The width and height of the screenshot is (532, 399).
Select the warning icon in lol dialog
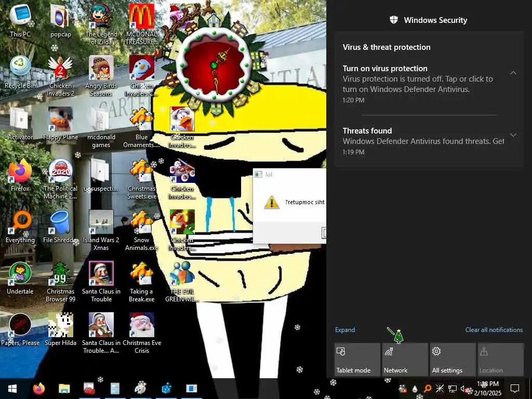(x=271, y=202)
